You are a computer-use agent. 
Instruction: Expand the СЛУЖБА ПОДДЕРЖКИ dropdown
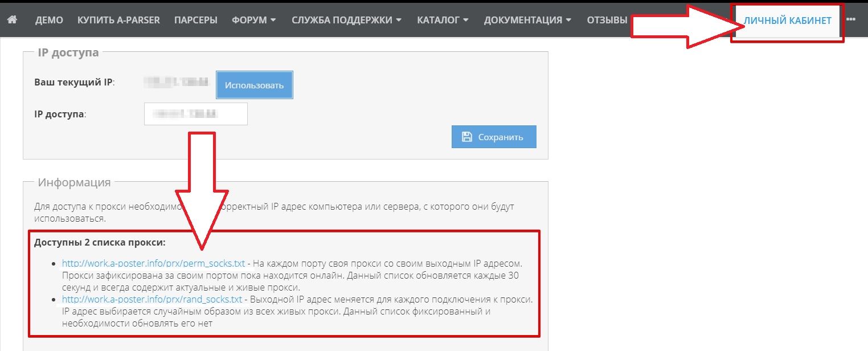pyautogui.click(x=347, y=20)
